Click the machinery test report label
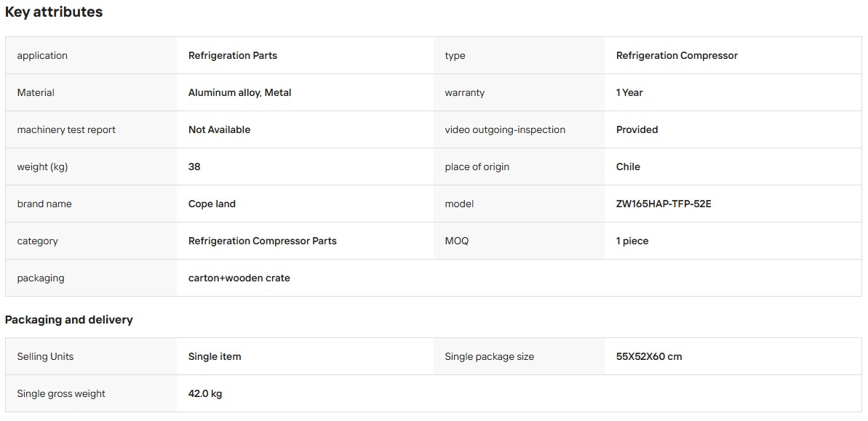The image size is (868, 421). tap(66, 129)
